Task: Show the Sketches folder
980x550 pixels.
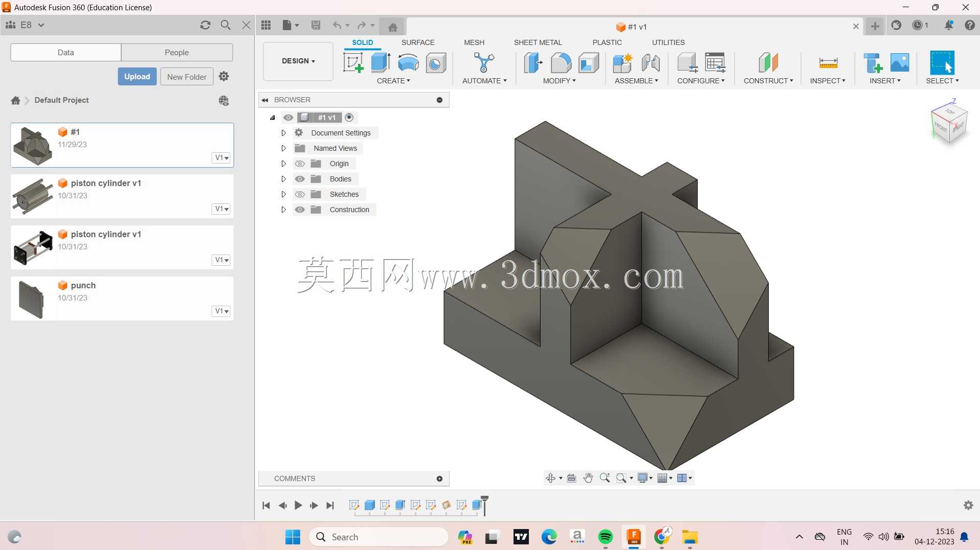Action: 300,194
